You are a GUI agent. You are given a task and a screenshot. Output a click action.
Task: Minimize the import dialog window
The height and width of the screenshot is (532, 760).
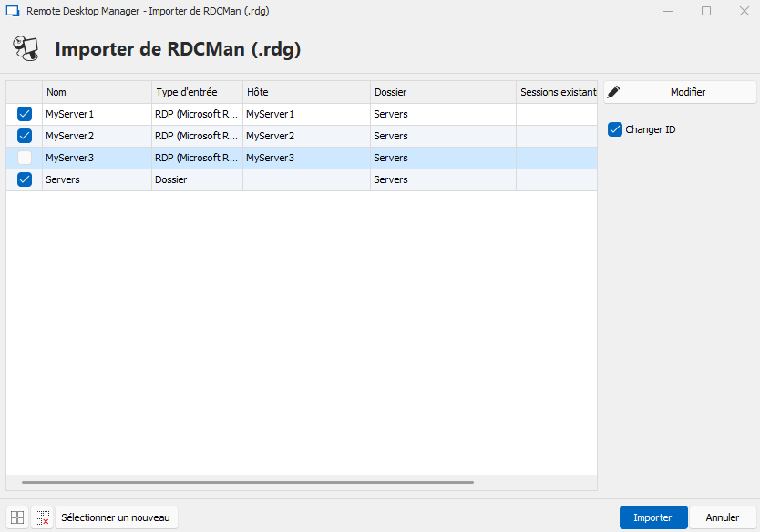668,11
